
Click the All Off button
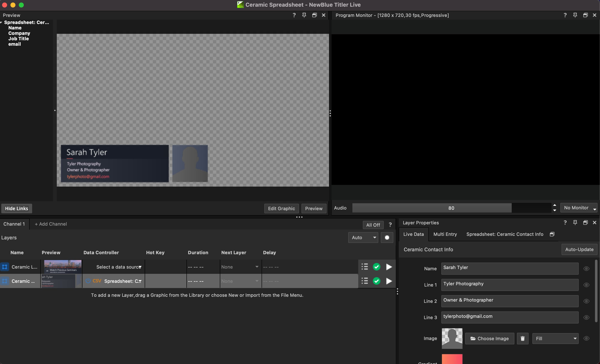pyautogui.click(x=373, y=225)
